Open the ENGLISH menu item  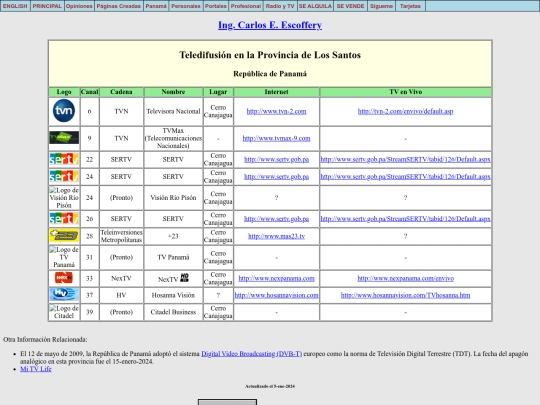click(15, 6)
